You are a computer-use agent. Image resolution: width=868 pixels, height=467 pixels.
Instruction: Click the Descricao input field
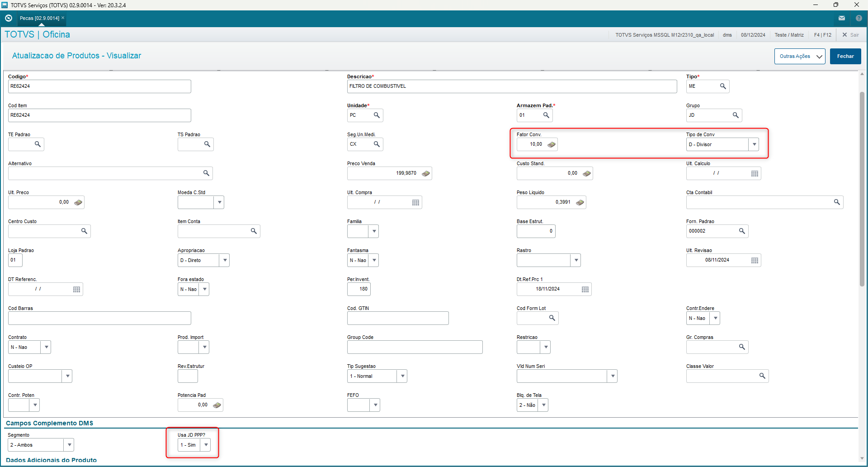(x=512, y=86)
